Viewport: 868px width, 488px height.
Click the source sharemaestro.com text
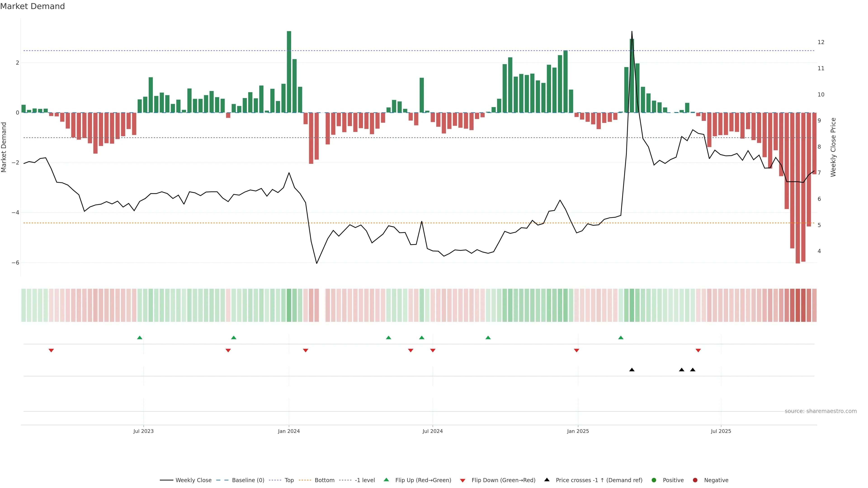pyautogui.click(x=821, y=411)
